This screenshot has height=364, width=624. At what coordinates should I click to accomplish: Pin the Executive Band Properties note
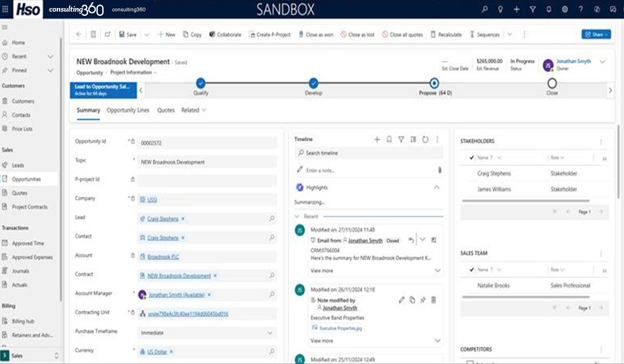tap(423, 300)
